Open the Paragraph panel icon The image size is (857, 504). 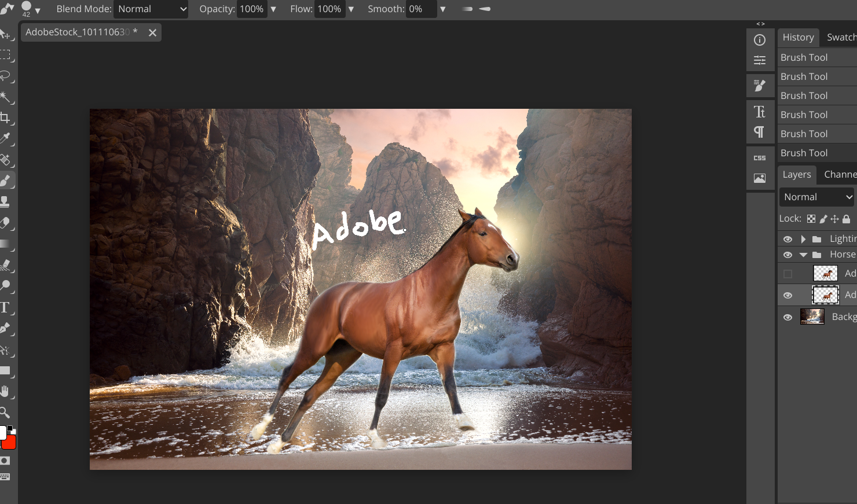click(x=760, y=132)
